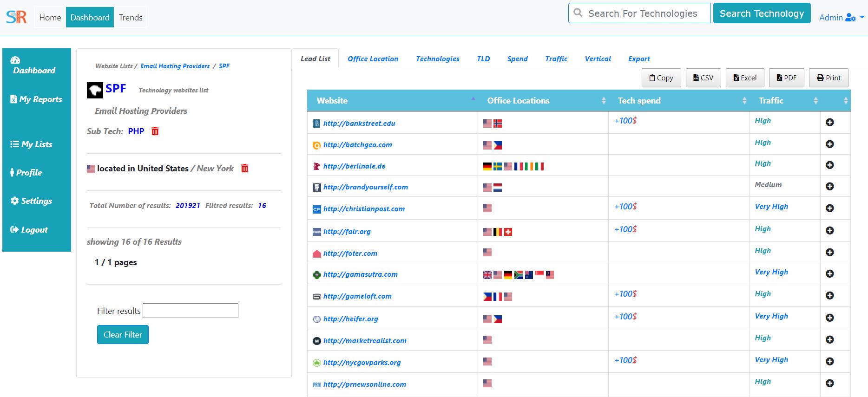Click the Search Technology button
The width and height of the screenshot is (868, 397).
pos(762,13)
